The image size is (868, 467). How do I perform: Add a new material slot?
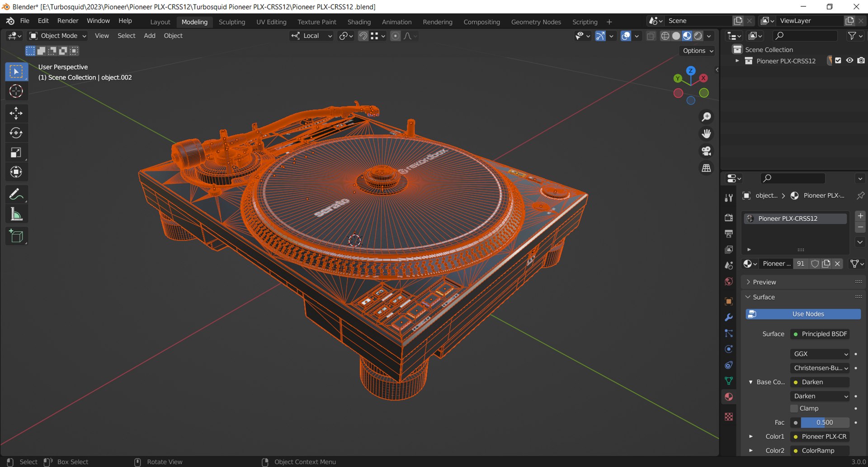point(860,216)
